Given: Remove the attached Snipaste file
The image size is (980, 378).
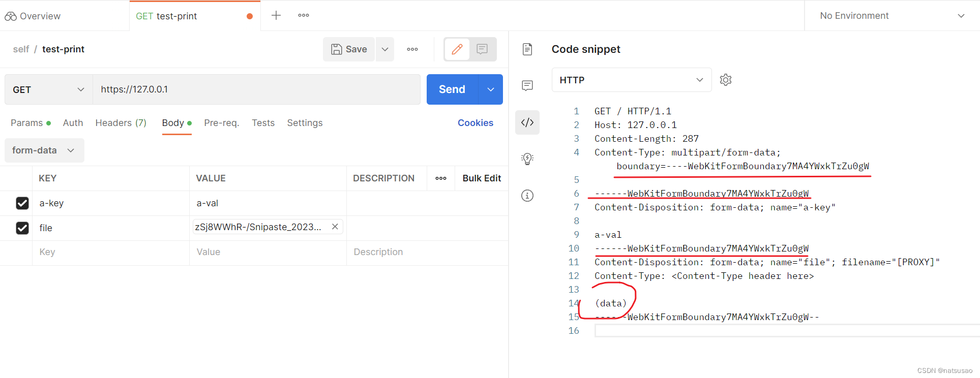Looking at the screenshot, I should pos(335,227).
